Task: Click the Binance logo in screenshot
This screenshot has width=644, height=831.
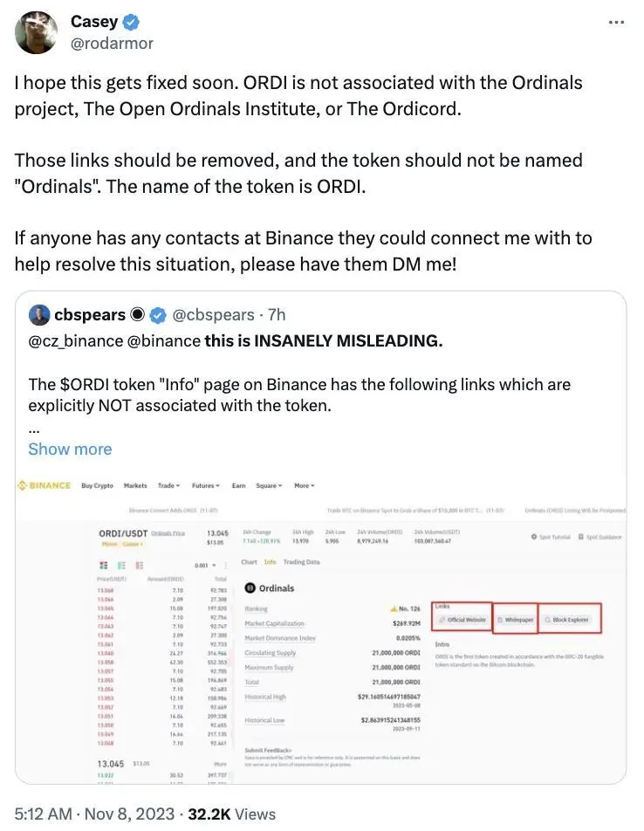Action: [x=45, y=485]
